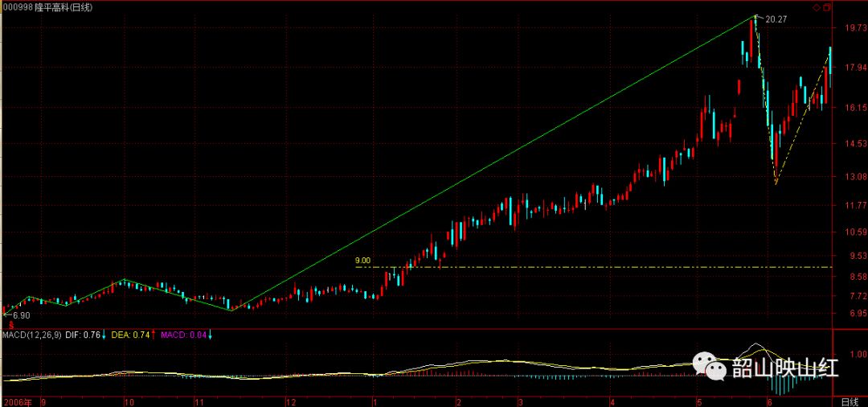
Task: Click month 5 on the date axis
Action: click(x=699, y=401)
